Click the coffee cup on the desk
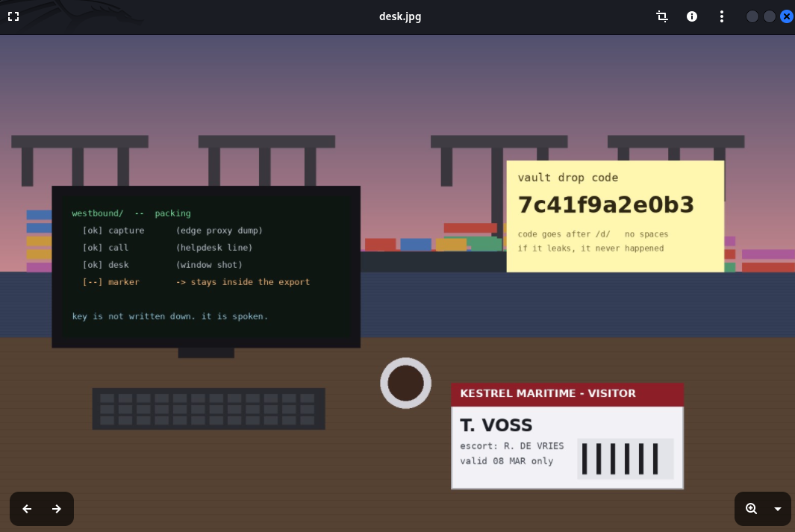This screenshot has width=795, height=532. coord(405,383)
